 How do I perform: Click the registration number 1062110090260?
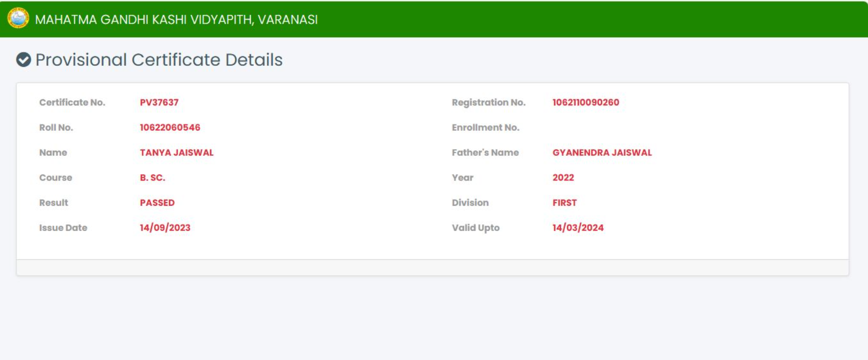pyautogui.click(x=586, y=102)
